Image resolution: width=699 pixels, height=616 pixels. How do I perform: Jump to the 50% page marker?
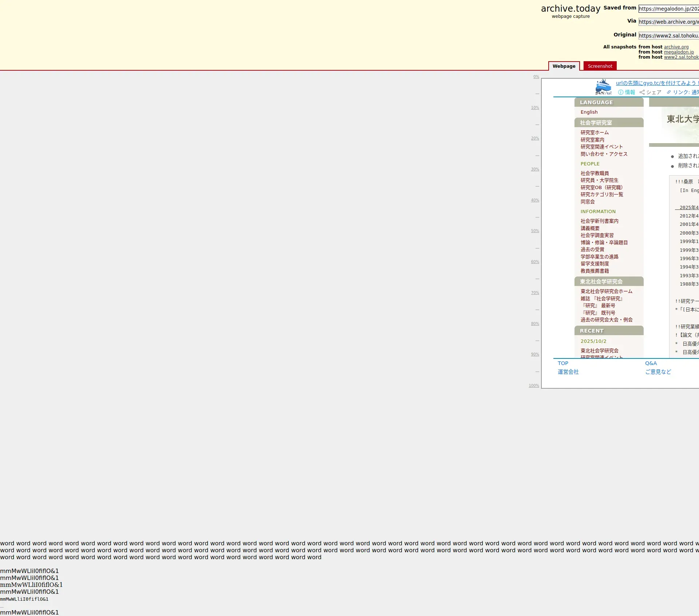pos(535,231)
